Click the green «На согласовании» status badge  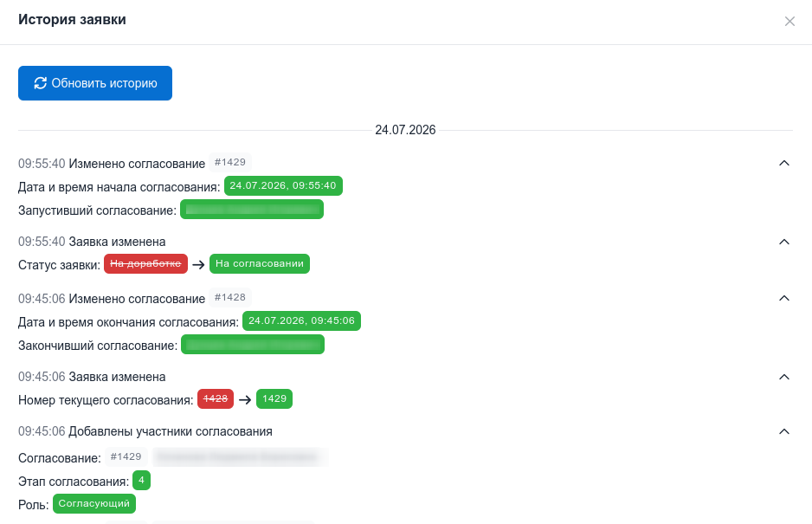coord(260,264)
